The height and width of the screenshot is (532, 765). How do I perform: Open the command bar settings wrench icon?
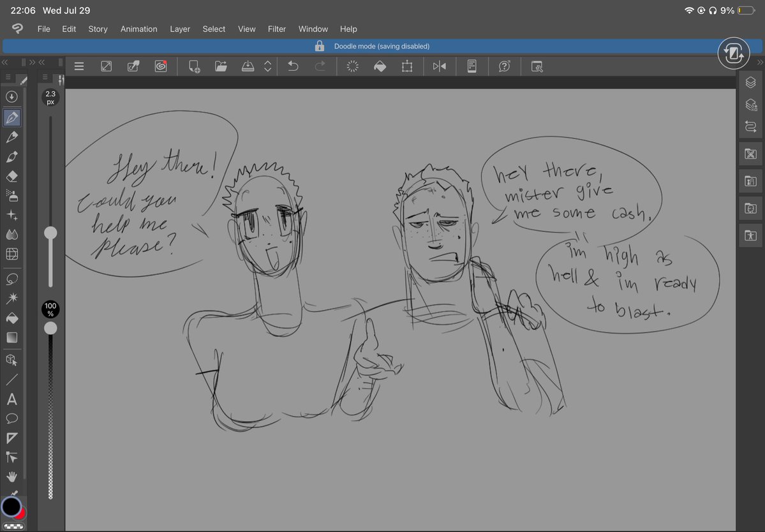pyautogui.click(x=537, y=66)
